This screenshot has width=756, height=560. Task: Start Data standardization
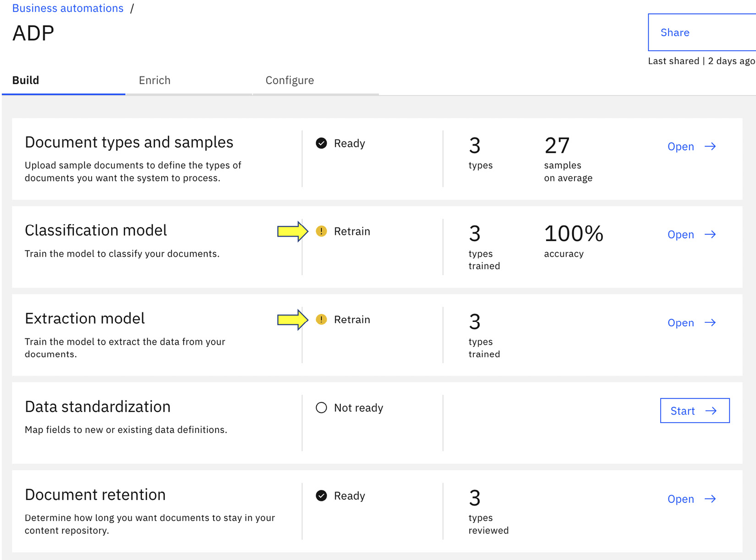(695, 411)
